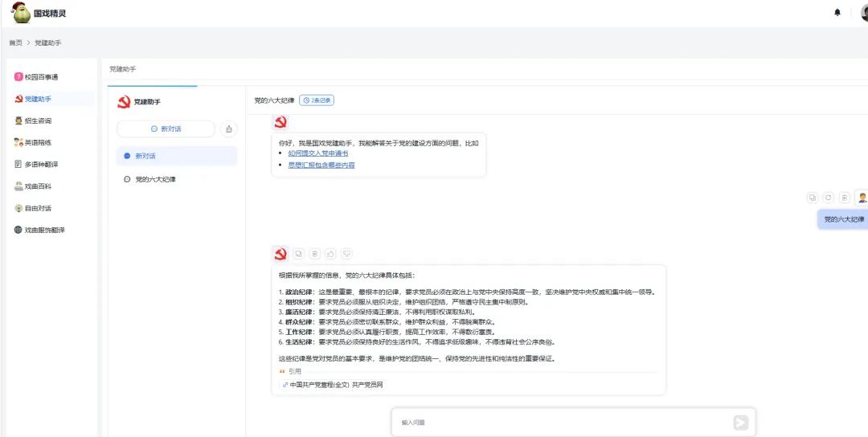This screenshot has width=868, height=437.
Task: Click 党的六大纪律 chat header title
Action: [274, 100]
